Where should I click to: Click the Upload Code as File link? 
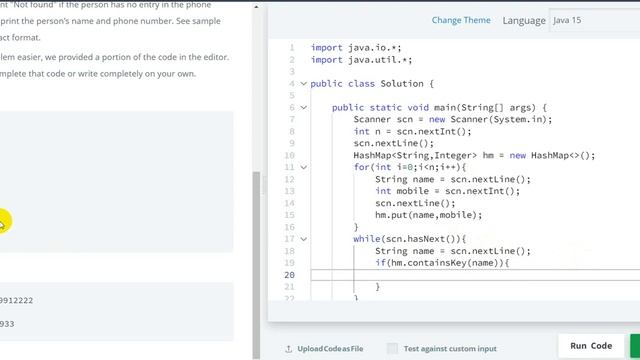tap(330, 349)
